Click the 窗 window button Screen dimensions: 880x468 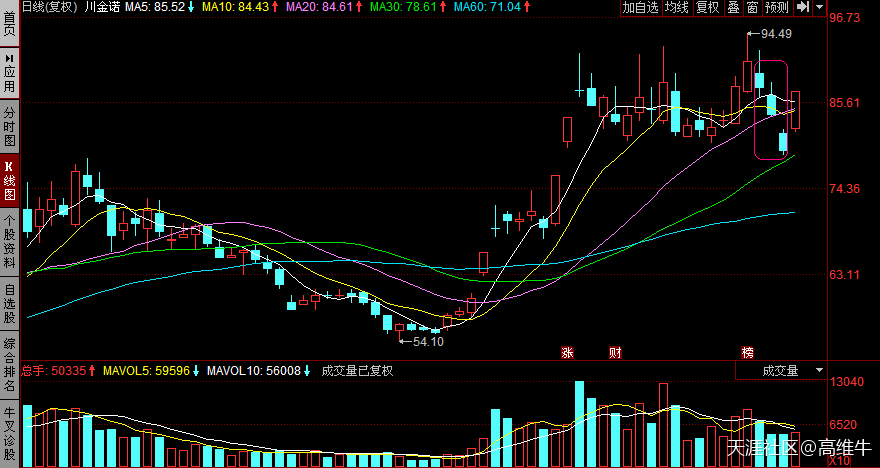coord(753,7)
